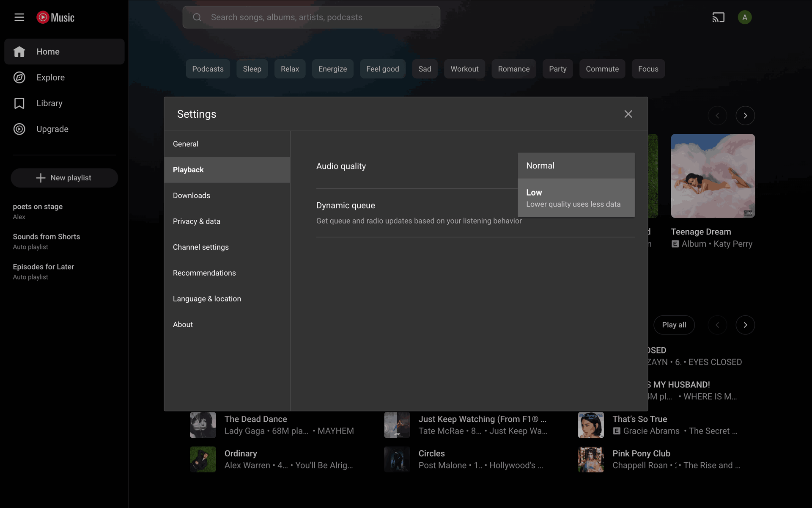This screenshot has width=812, height=508.
Task: Click the Library bookmark icon
Action: (19, 103)
